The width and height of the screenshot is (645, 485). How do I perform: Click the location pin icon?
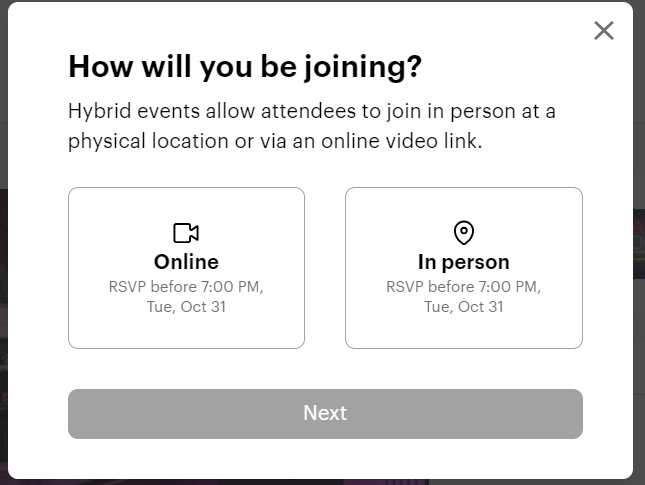click(x=464, y=233)
